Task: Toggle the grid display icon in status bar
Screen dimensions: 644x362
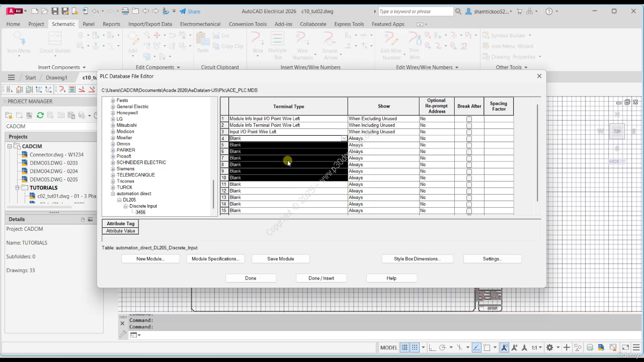Action: pos(405,347)
